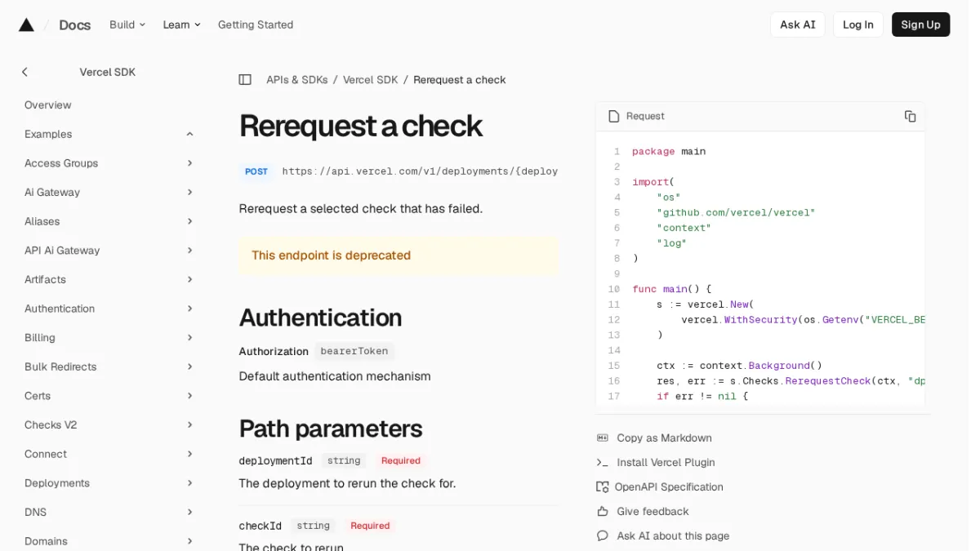The height and width of the screenshot is (551, 980).
Task: Select Aliases sidebar item
Action: [x=42, y=221]
